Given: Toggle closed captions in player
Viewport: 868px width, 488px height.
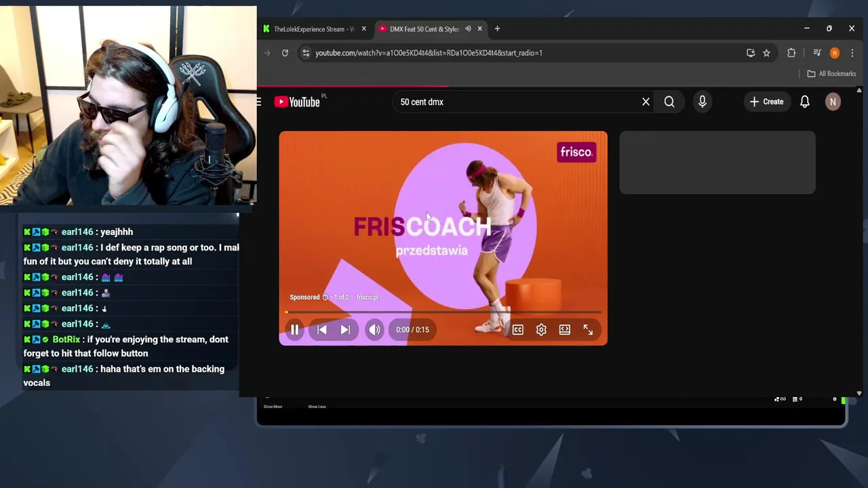Looking at the screenshot, I should [518, 329].
